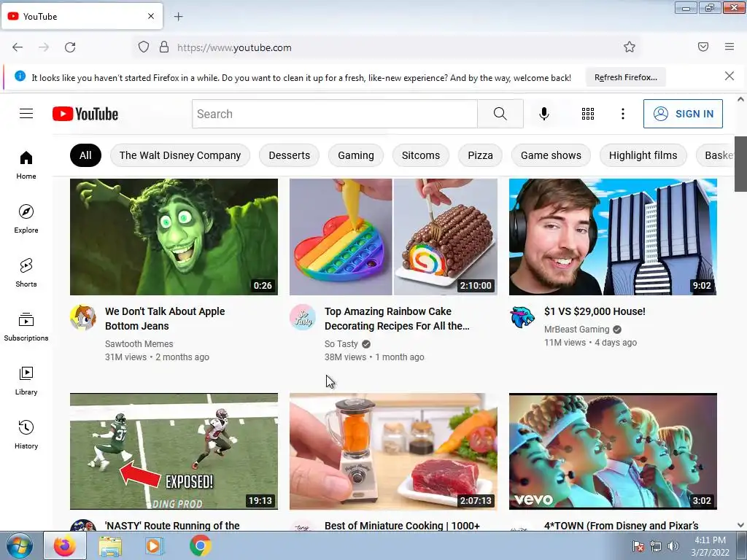747x560 pixels.
Task: Click the SIGN IN button
Action: [x=683, y=114]
